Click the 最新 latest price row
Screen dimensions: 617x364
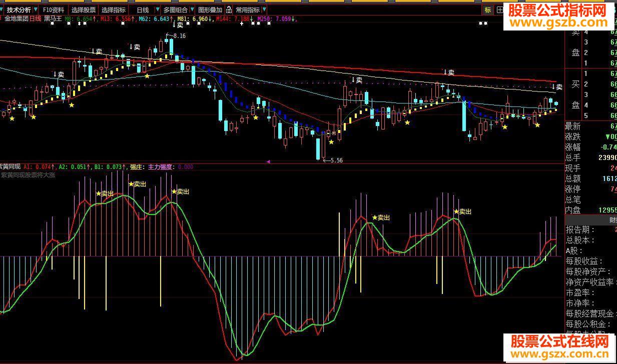[591, 126]
